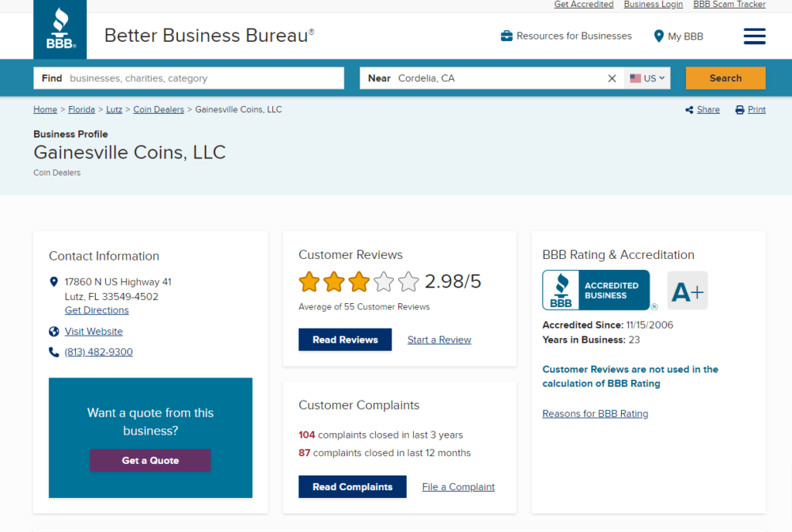Click the orange Search button
792x532 pixels.
coord(725,78)
